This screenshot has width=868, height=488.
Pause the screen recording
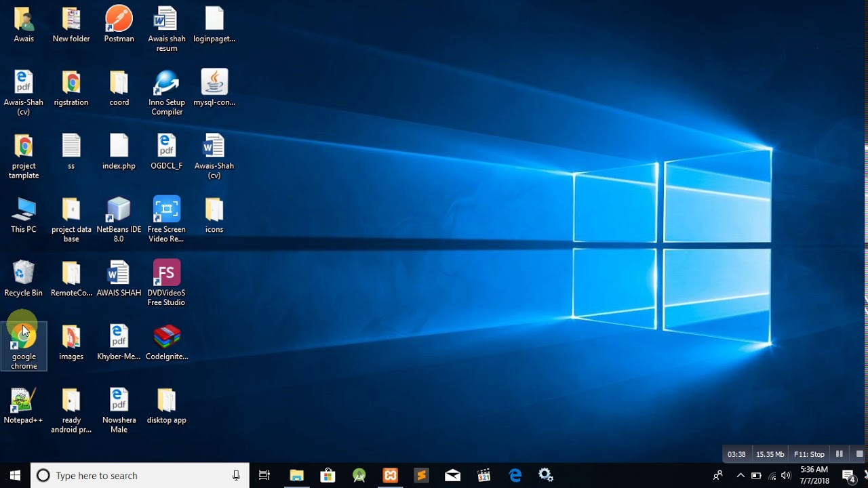[x=839, y=454]
